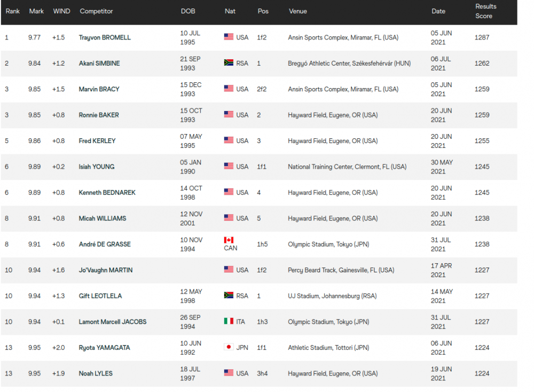Click the USA flag in Marvin BRACY's row
Image resolution: width=534 pixels, height=392 pixels.
(229, 89)
